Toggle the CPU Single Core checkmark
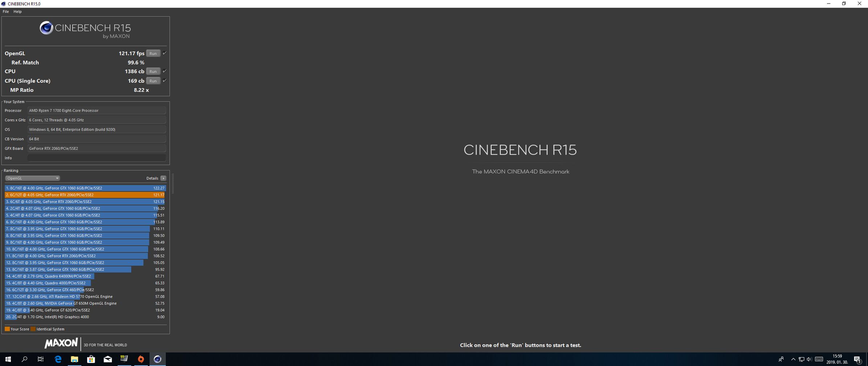Image resolution: width=868 pixels, height=366 pixels. (x=164, y=81)
